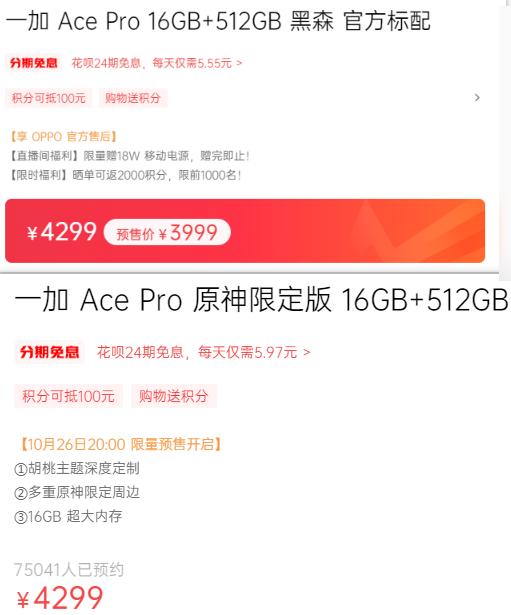Click the ¥4299 price on red banner
511x615 pixels.
[62, 231]
